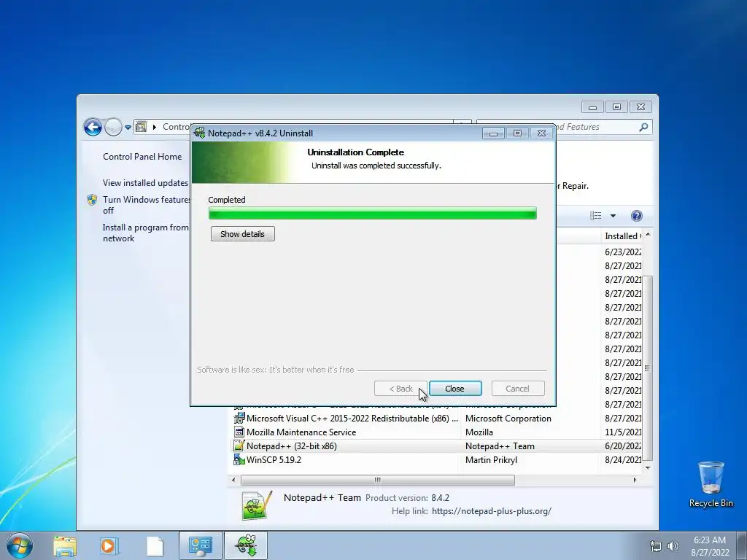The height and width of the screenshot is (560, 747).
Task: Click the Notepad++ list row icon
Action: click(239, 446)
